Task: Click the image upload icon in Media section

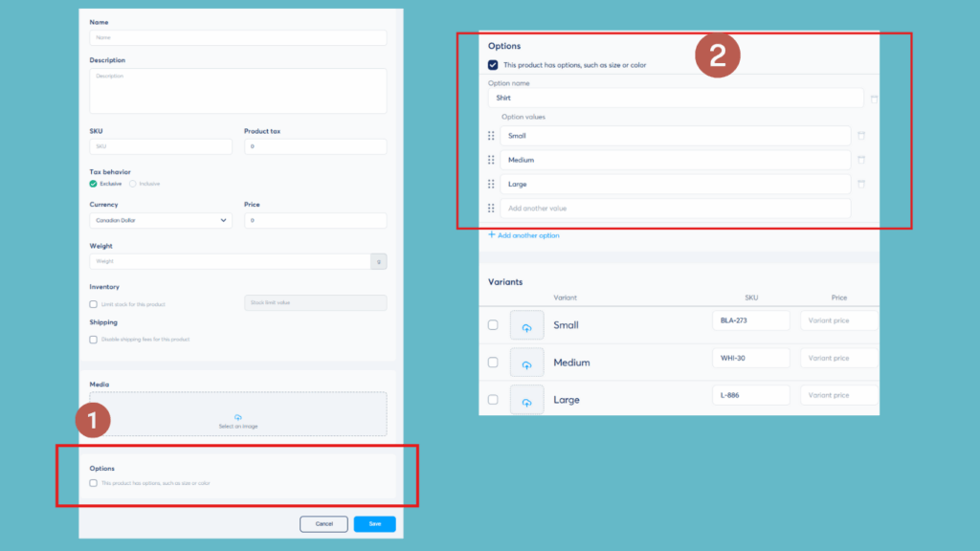Action: [236, 415]
